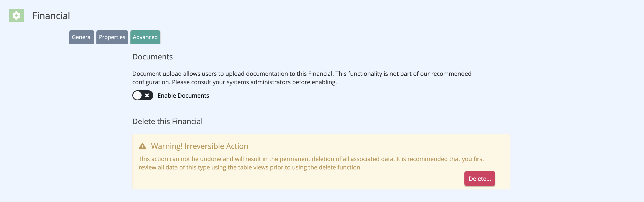Click the Warning! Irreversible Action heading
The image size is (644, 202).
[200, 146]
